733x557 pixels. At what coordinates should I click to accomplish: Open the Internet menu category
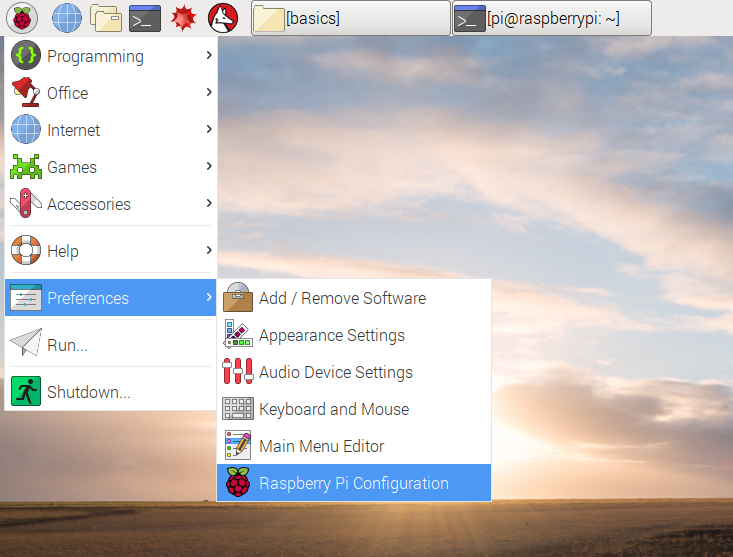pyautogui.click(x=111, y=129)
